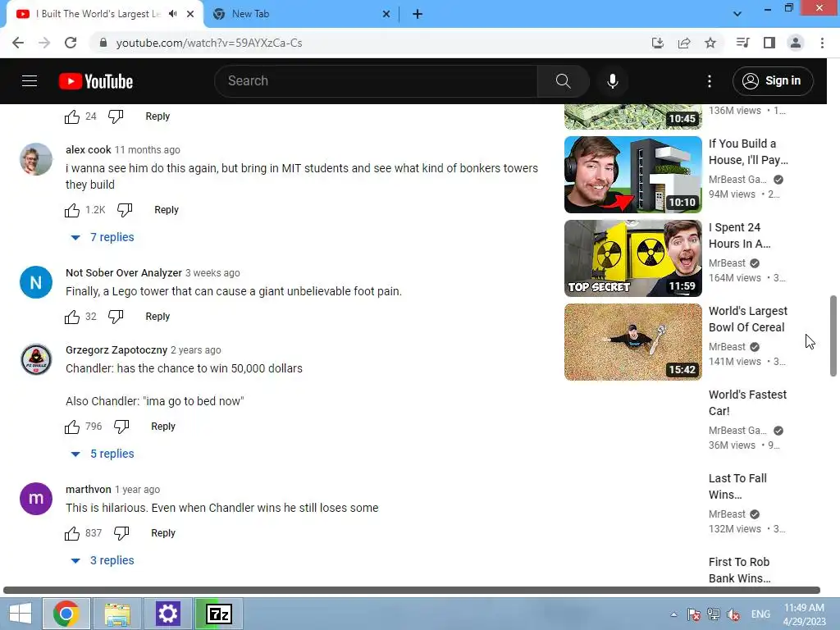This screenshot has width=840, height=630.
Task: Expand 7 replies under alex cook
Action: click(x=103, y=237)
